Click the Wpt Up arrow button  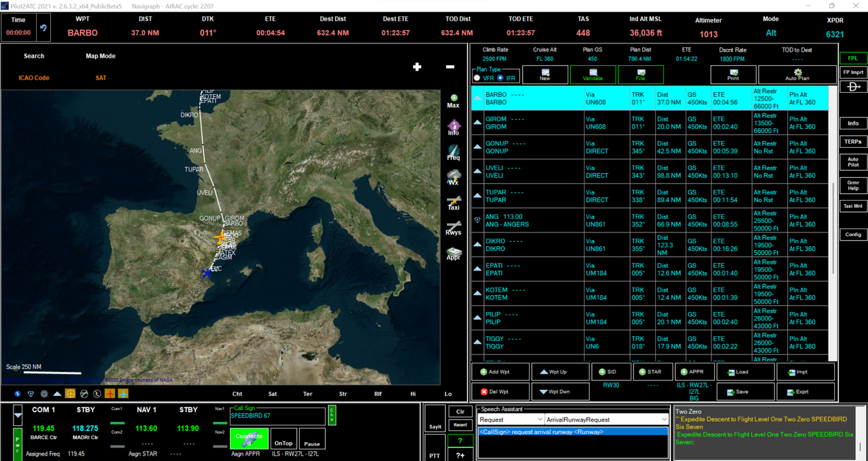click(559, 372)
